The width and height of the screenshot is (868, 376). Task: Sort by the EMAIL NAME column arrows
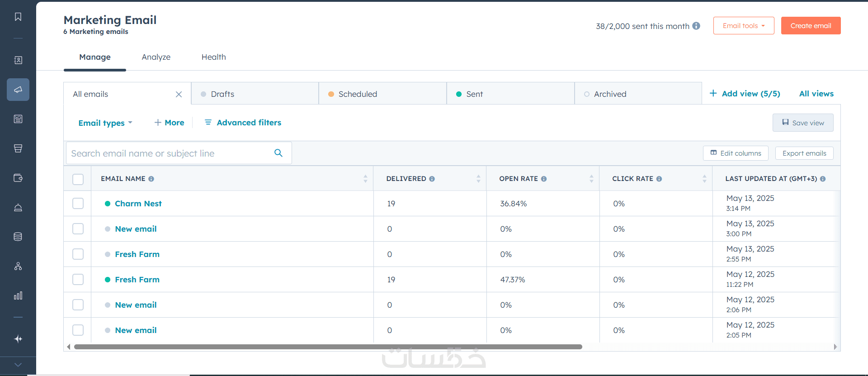(x=365, y=179)
